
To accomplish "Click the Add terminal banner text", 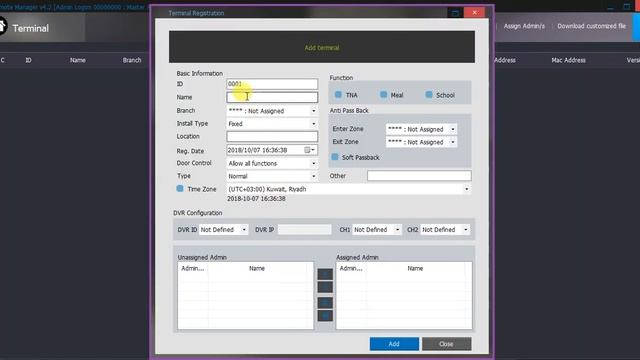I will pyautogui.click(x=322, y=48).
